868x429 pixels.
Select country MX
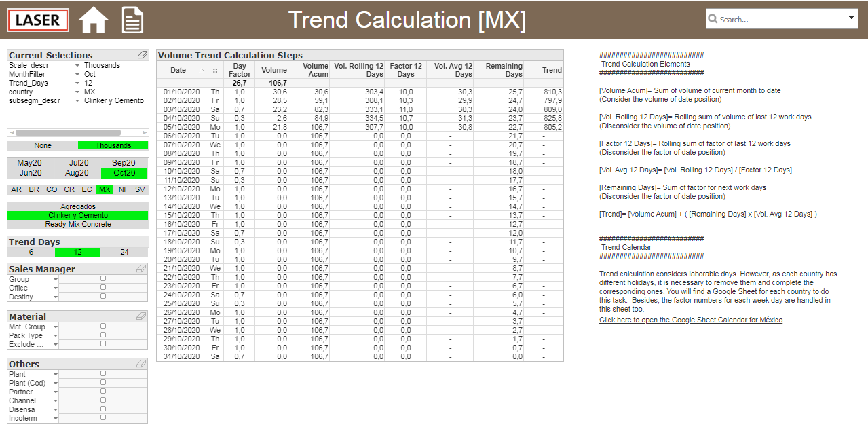point(105,190)
